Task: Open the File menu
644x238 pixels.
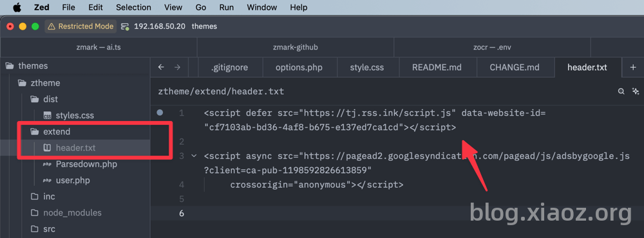Action: (69, 7)
